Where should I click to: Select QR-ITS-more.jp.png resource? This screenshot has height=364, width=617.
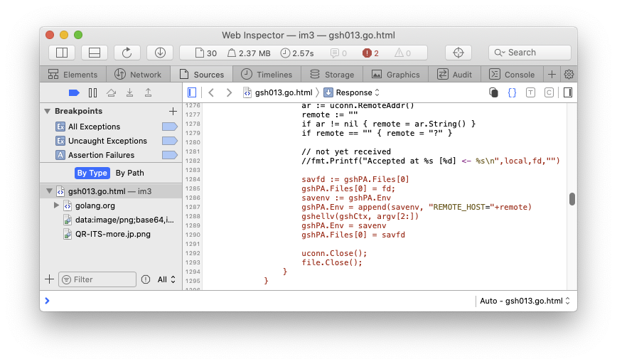[112, 234]
